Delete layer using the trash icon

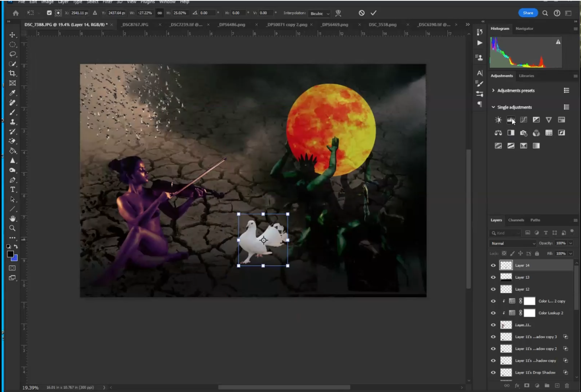pyautogui.click(x=567, y=385)
